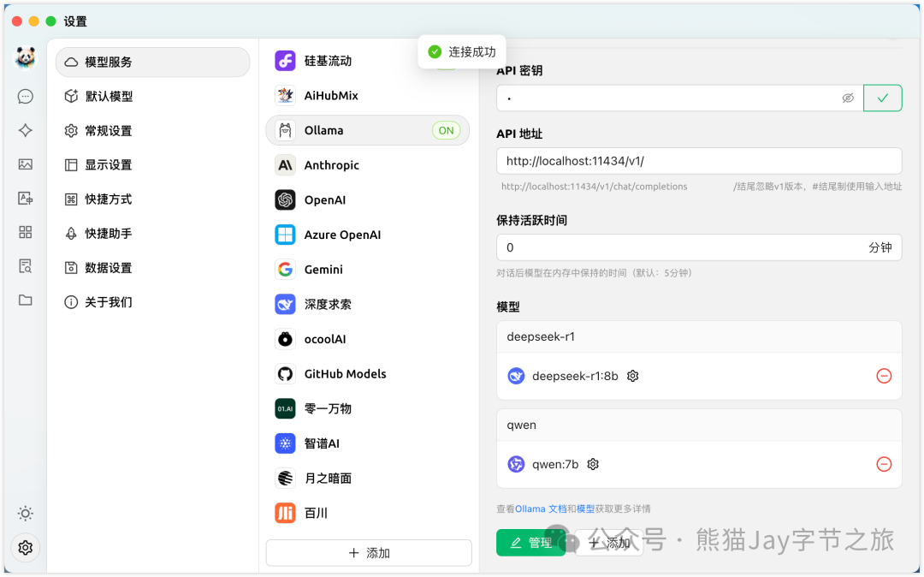
Task: Select the OpenAI provider
Action: coord(367,199)
